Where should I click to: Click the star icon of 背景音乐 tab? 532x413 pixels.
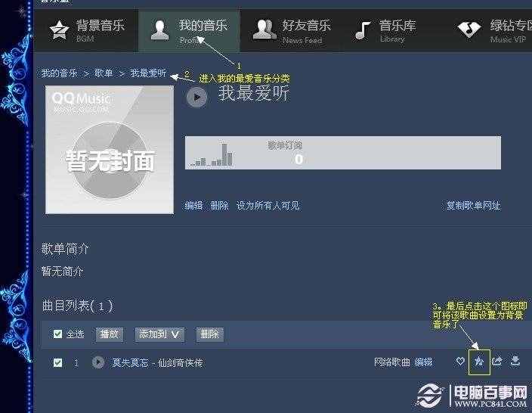60,30
